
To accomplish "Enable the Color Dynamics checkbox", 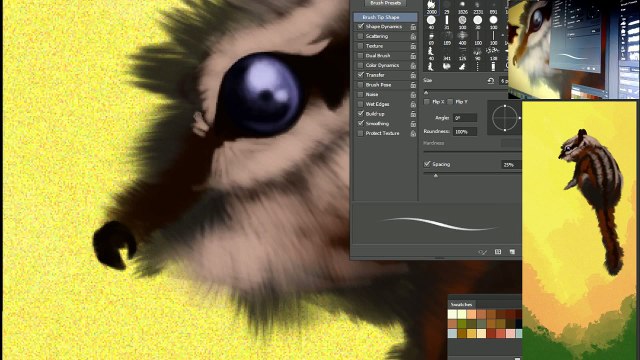I will 360,65.
